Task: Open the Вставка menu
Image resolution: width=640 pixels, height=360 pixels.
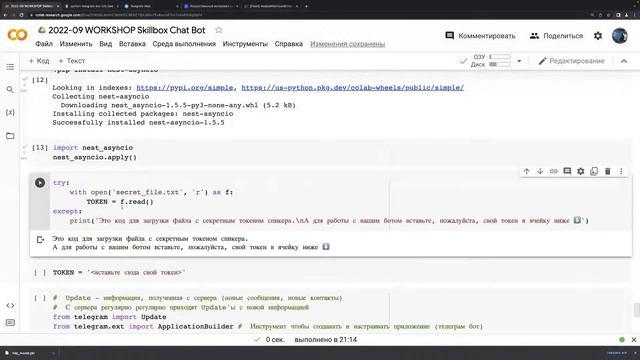Action: pyautogui.click(x=132, y=44)
